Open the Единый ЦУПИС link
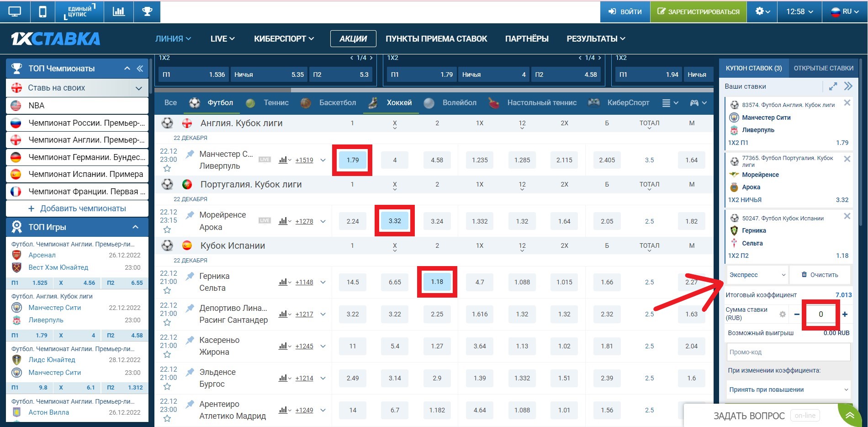This screenshot has height=427, width=868. pyautogui.click(x=79, y=11)
